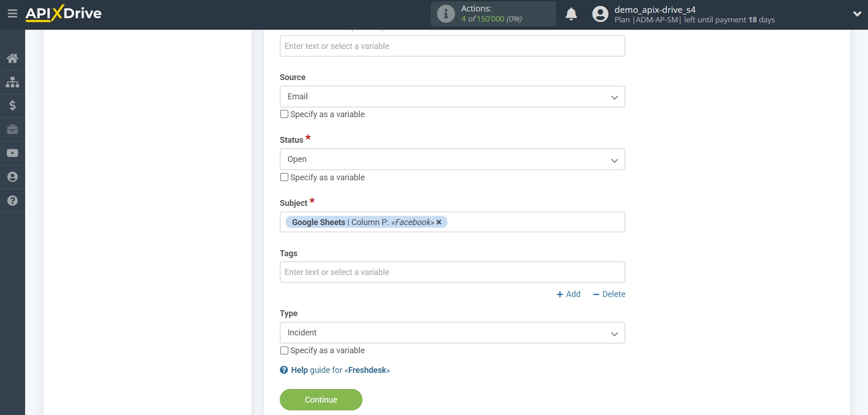Expand the account menu chevron
The image size is (868, 415).
[x=857, y=14]
